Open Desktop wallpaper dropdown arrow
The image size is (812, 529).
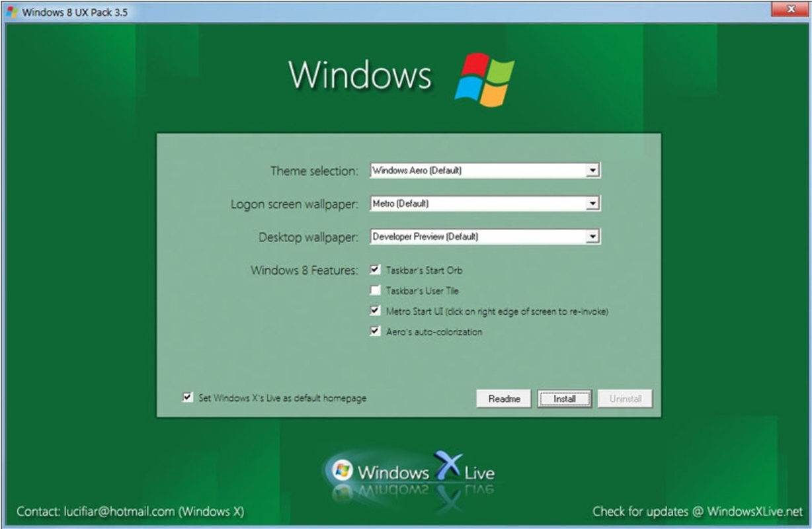point(592,236)
